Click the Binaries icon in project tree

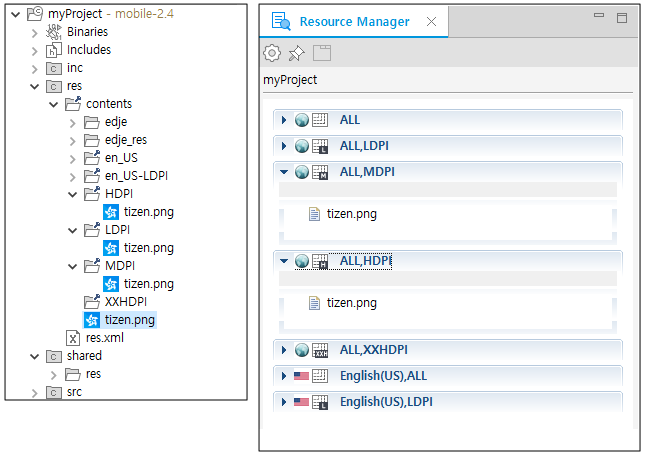click(54, 32)
